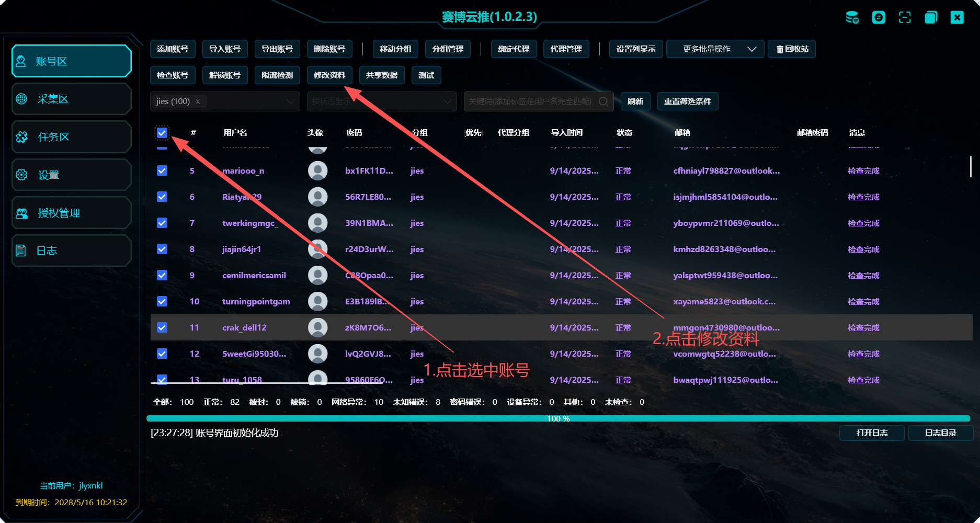This screenshot has width=980, height=523.
Task: Select 账号区 in the sidebar
Action: [x=72, y=61]
